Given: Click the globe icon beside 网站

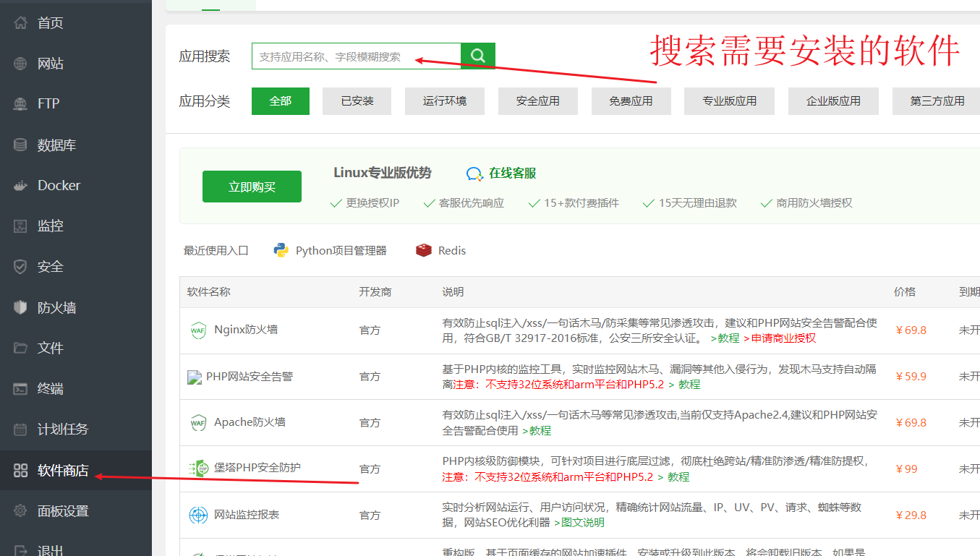Looking at the screenshot, I should 21,64.
